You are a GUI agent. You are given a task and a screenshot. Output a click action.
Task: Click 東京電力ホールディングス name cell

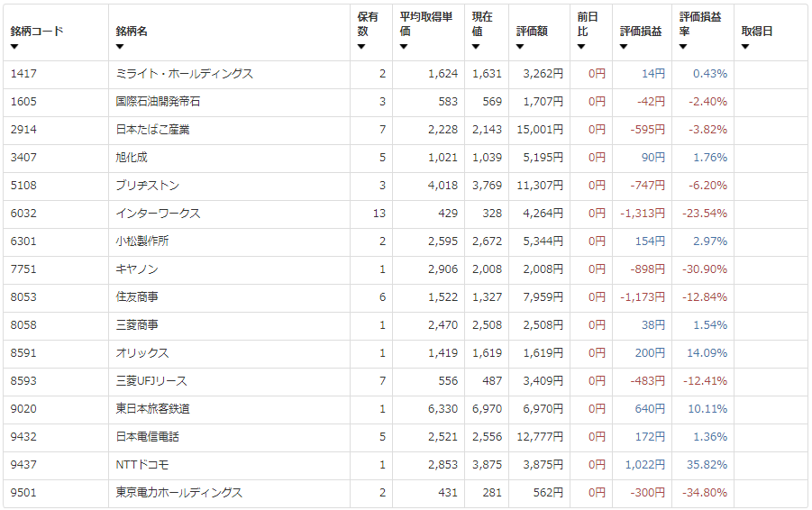click(x=178, y=493)
